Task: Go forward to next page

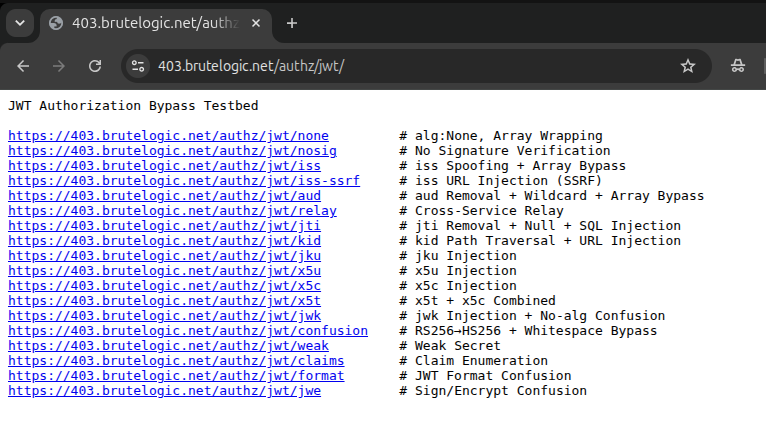Action: [x=59, y=66]
